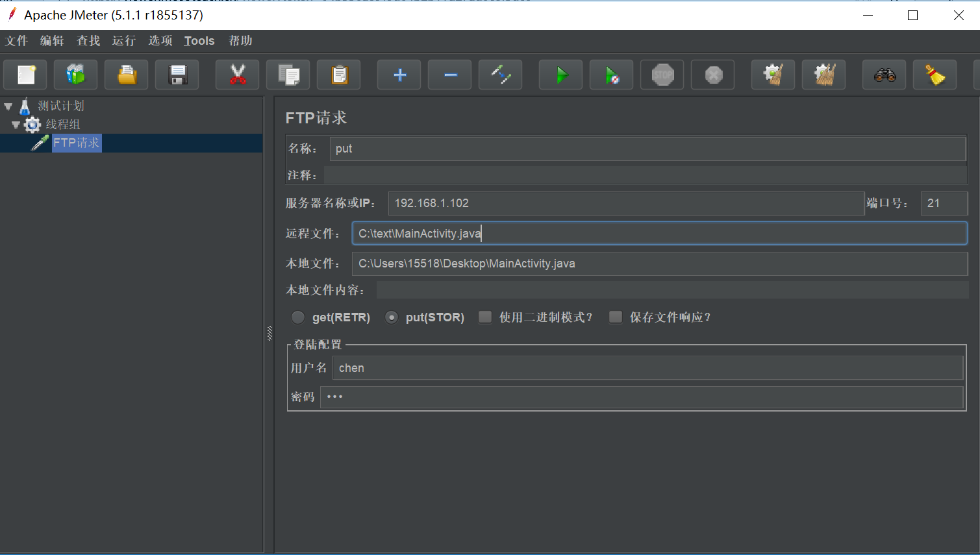Click the grayed Stop test icon
Image resolution: width=980 pixels, height=555 pixels.
click(x=662, y=75)
